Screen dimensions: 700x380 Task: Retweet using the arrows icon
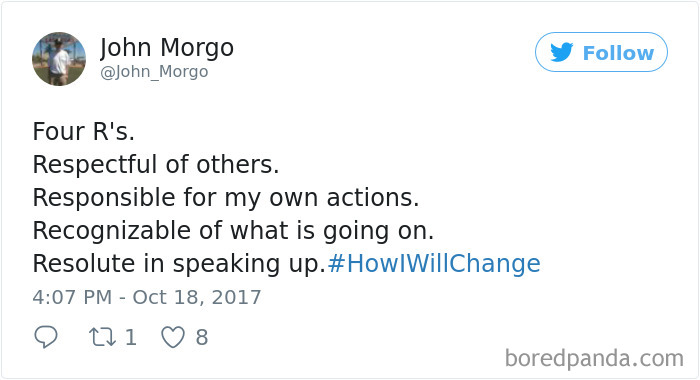click(x=102, y=337)
